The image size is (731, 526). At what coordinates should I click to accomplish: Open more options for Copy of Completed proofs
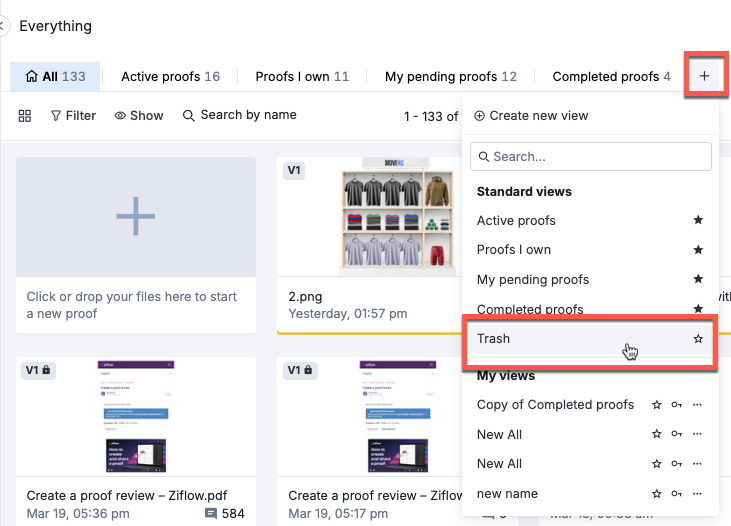point(698,405)
